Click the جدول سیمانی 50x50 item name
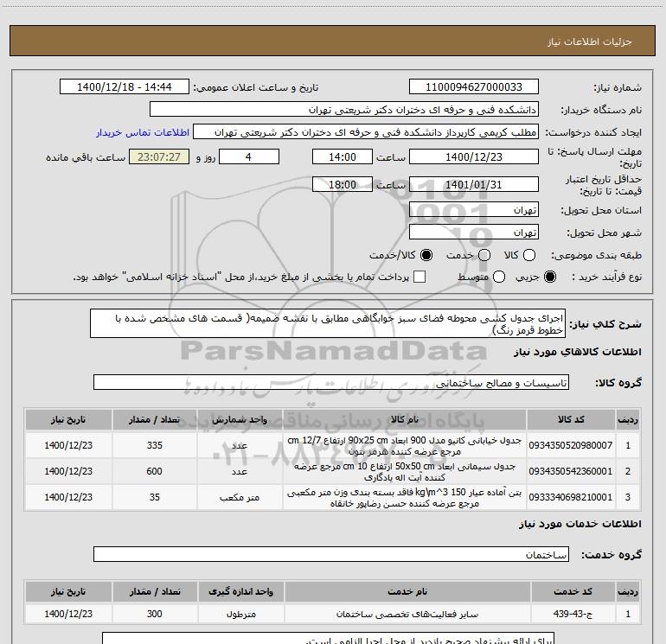666x644 pixels. (x=405, y=472)
